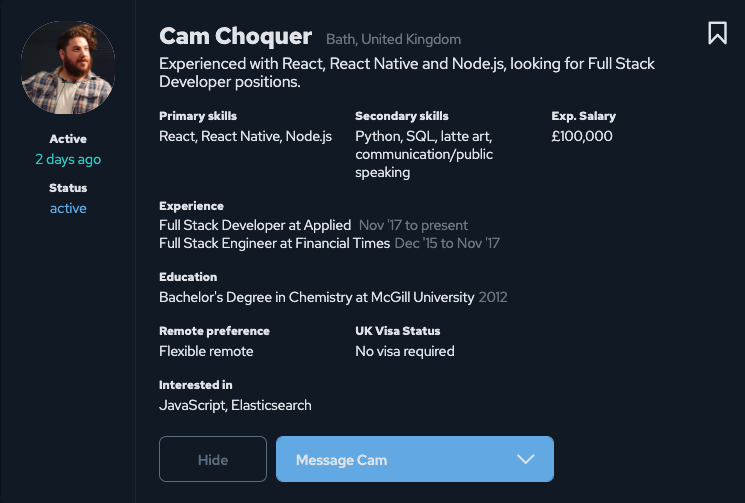Expand the Message Cam dropdown arrow
This screenshot has height=503, width=745.
point(525,459)
